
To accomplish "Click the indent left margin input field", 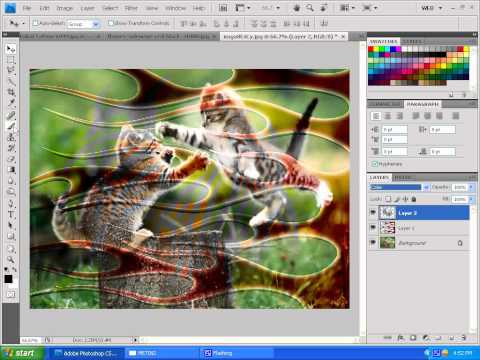I will (395, 129).
